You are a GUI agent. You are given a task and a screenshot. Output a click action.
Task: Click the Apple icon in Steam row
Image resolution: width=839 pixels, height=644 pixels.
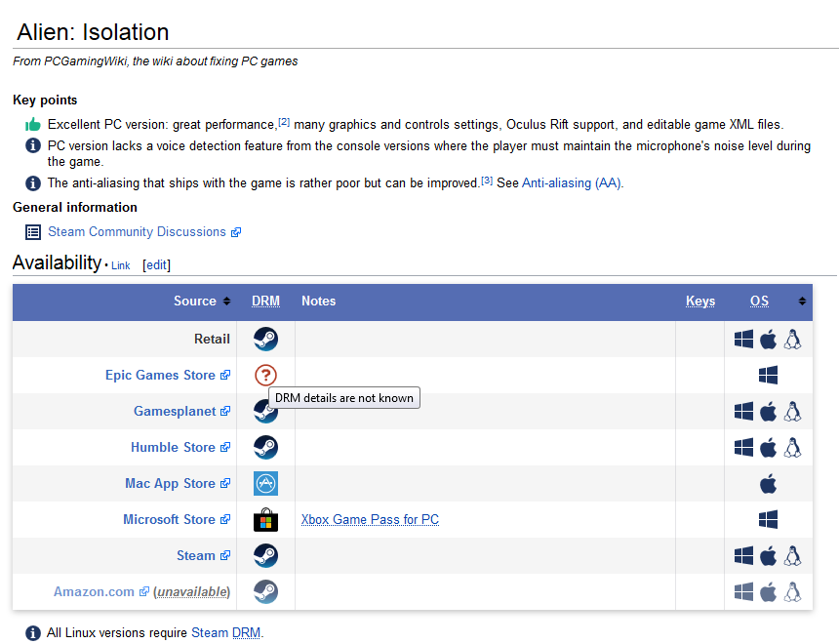click(x=769, y=555)
